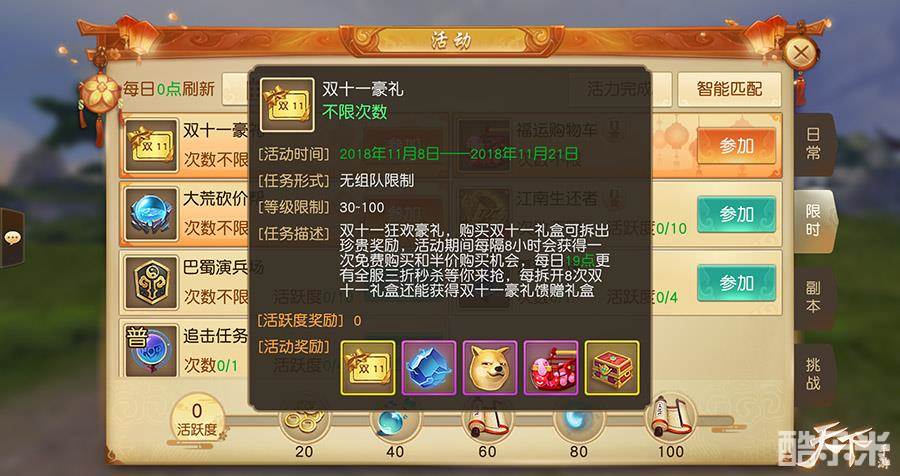Tap the pink flower basket reward icon

click(551, 367)
